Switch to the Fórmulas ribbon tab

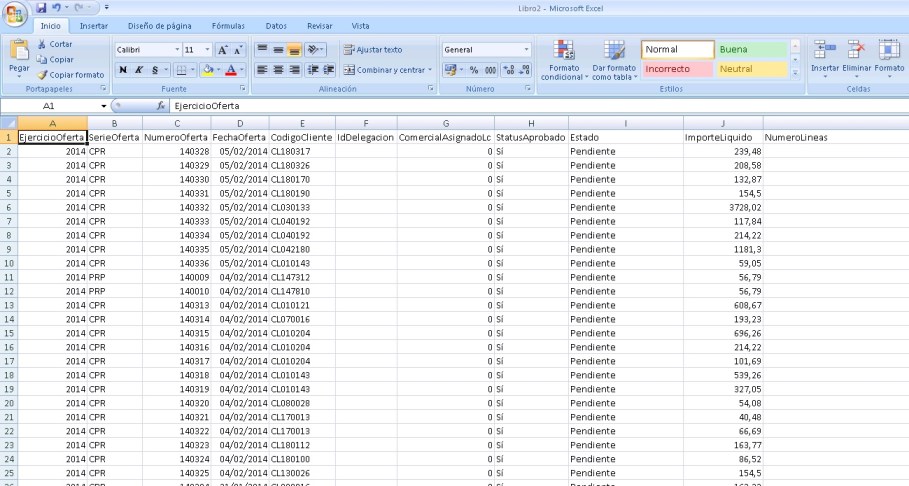pos(227,25)
